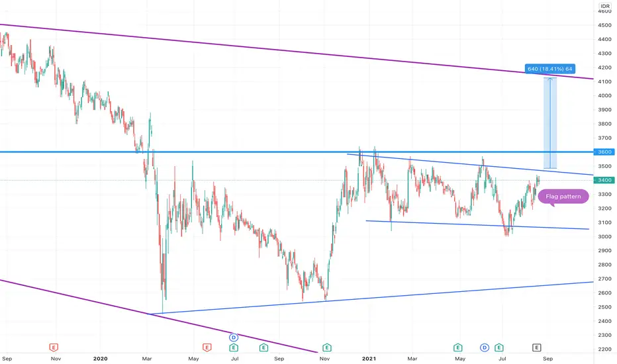Click the red earnings marker above May 2020

[x=207, y=347]
